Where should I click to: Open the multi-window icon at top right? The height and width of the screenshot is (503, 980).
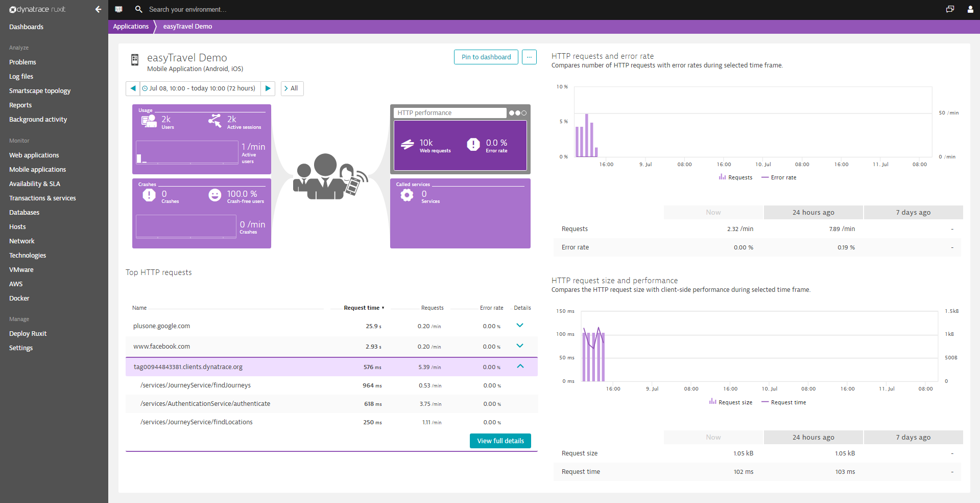pos(950,9)
